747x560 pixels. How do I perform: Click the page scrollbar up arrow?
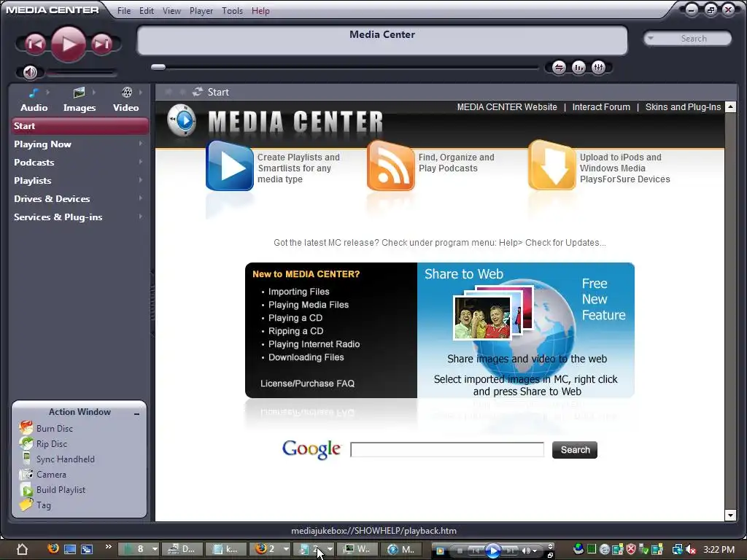(730, 106)
